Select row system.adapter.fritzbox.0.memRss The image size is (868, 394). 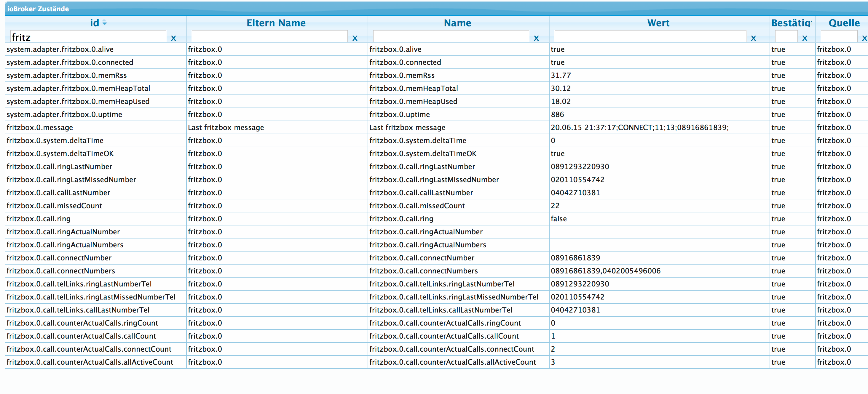tap(436, 76)
